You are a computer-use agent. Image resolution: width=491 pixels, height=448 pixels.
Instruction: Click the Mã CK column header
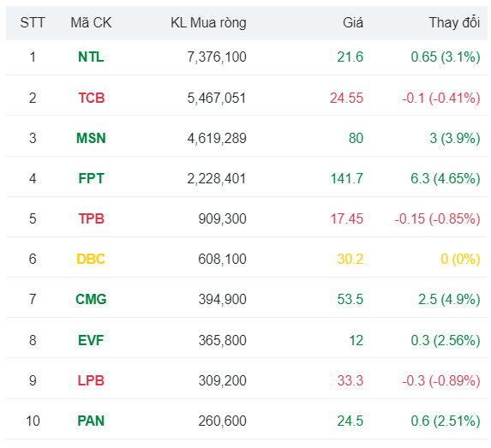pyautogui.click(x=91, y=23)
